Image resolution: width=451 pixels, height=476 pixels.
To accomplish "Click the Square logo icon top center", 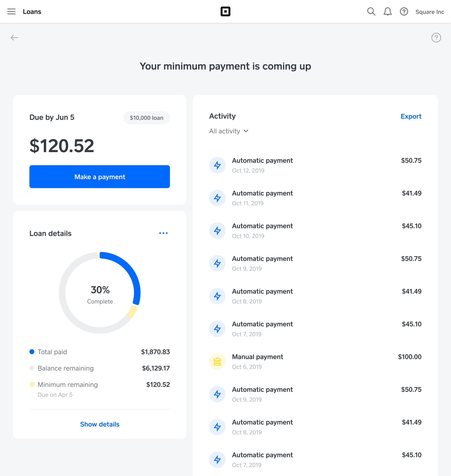I will pos(225,11).
